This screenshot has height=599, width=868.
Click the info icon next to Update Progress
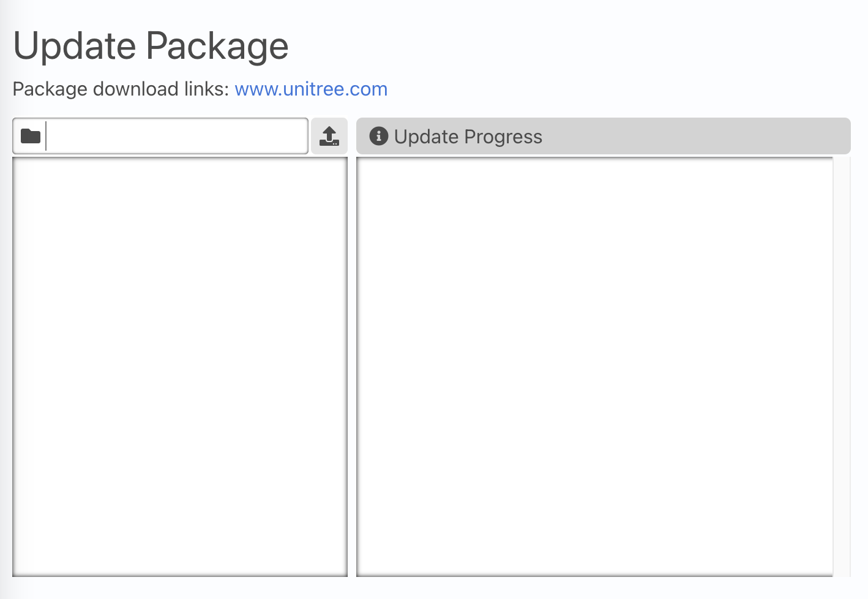tap(378, 136)
